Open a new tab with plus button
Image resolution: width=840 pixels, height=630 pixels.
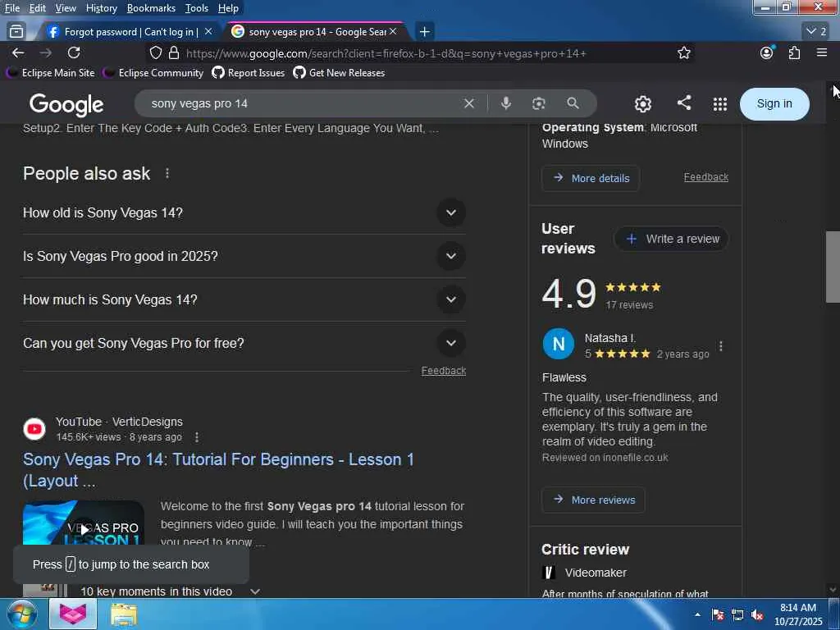[x=424, y=32]
